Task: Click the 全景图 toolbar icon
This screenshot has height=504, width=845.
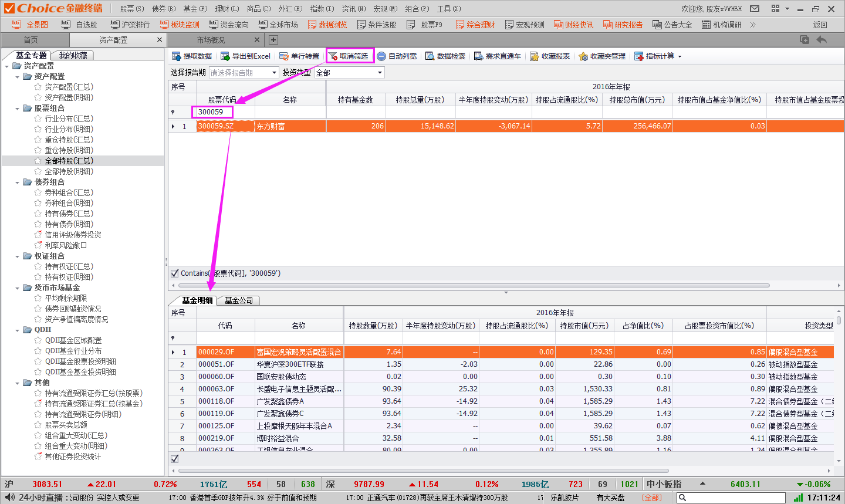Action: point(16,25)
